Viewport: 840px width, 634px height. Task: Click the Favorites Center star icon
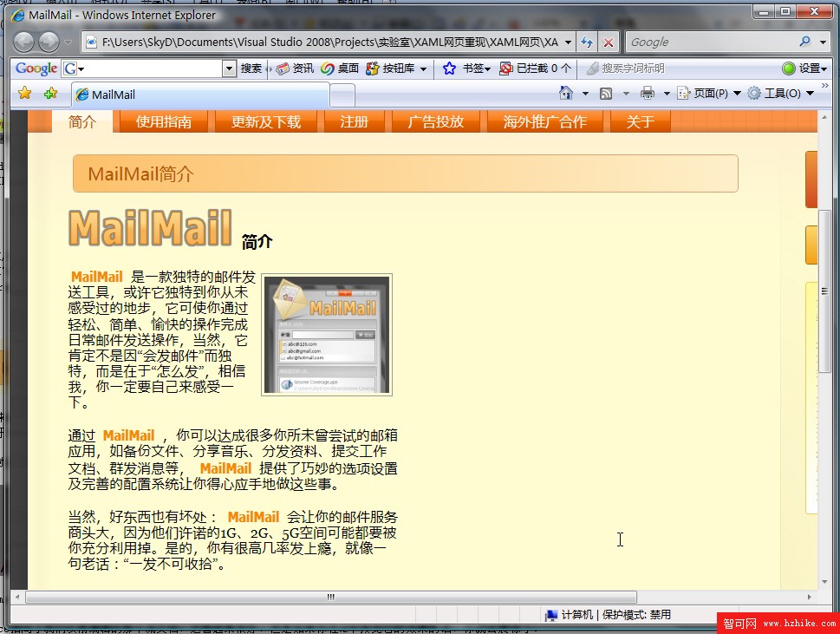click(x=24, y=94)
